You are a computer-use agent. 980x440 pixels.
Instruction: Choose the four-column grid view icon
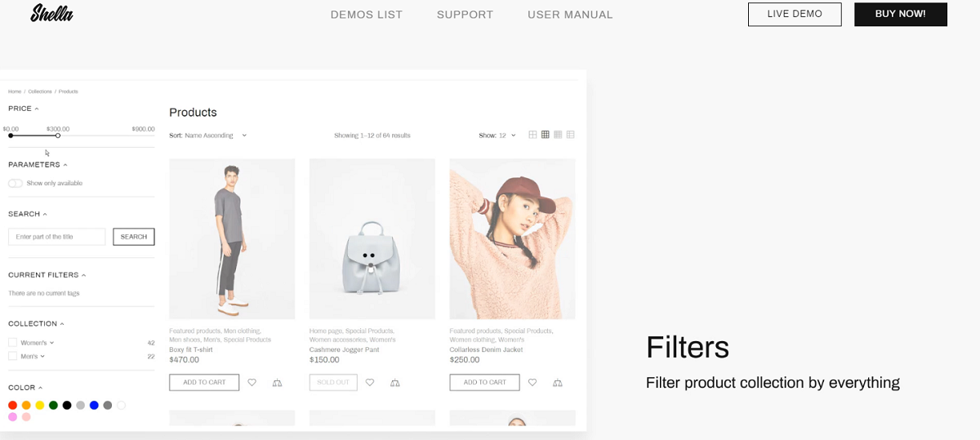click(x=558, y=135)
